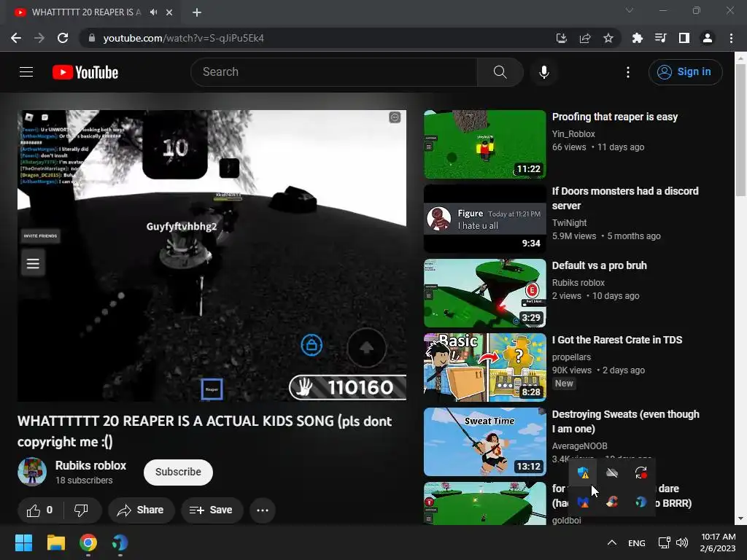747x560 pixels.
Task: Open network display tray icon
Action: pos(664,542)
